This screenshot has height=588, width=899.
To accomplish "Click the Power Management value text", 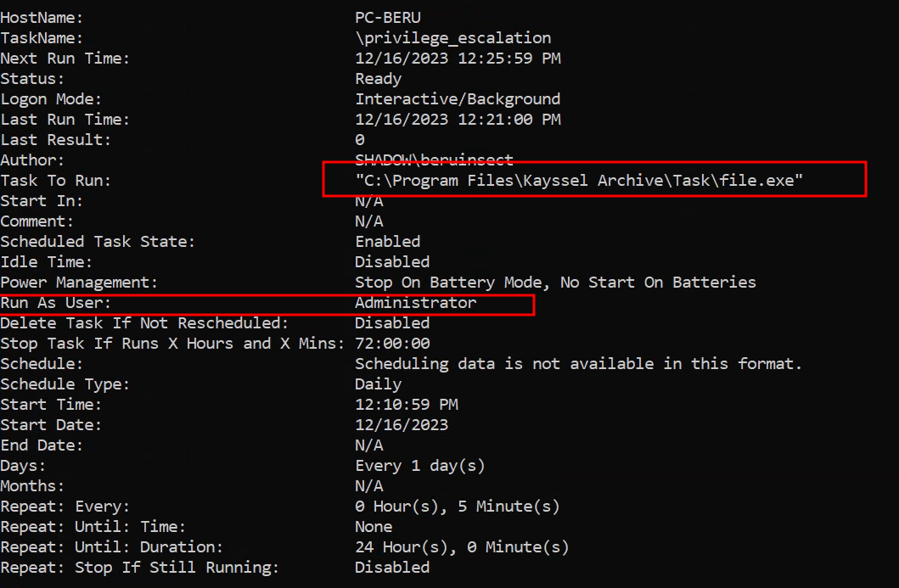I will coord(555,282).
